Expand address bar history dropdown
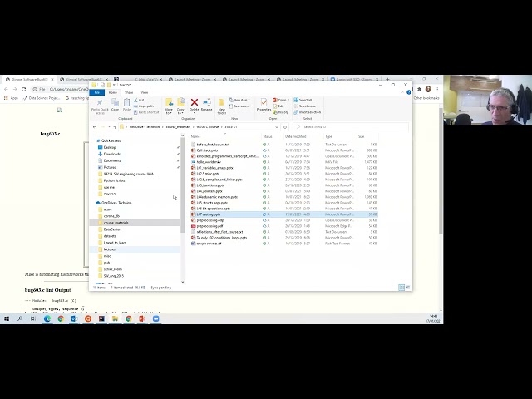Viewport: 532px width, 399px height. pyautogui.click(x=277, y=127)
